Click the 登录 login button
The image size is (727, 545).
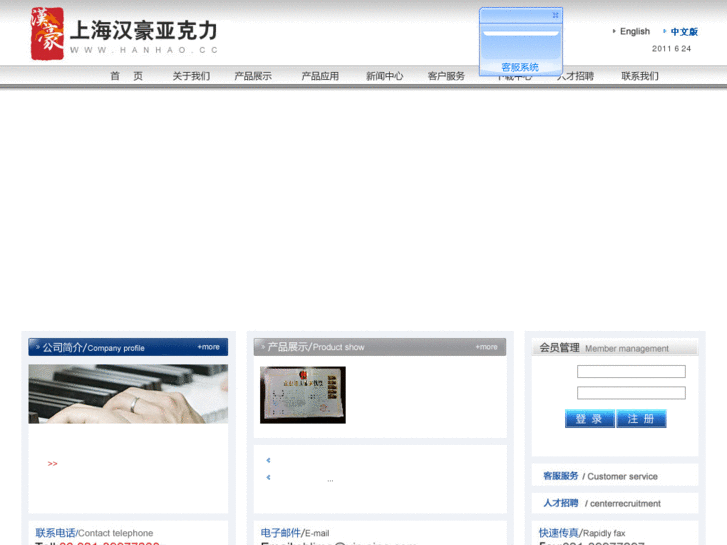[590, 419]
